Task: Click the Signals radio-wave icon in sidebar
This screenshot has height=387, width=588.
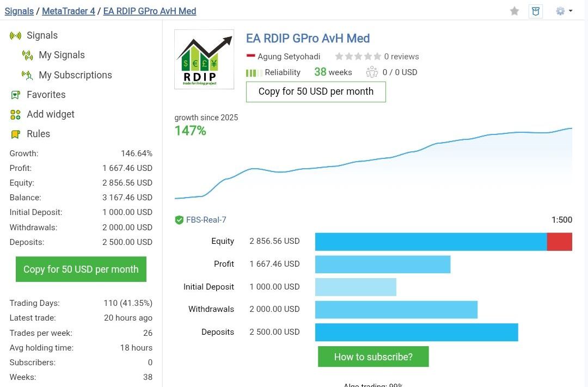Action: pyautogui.click(x=15, y=36)
